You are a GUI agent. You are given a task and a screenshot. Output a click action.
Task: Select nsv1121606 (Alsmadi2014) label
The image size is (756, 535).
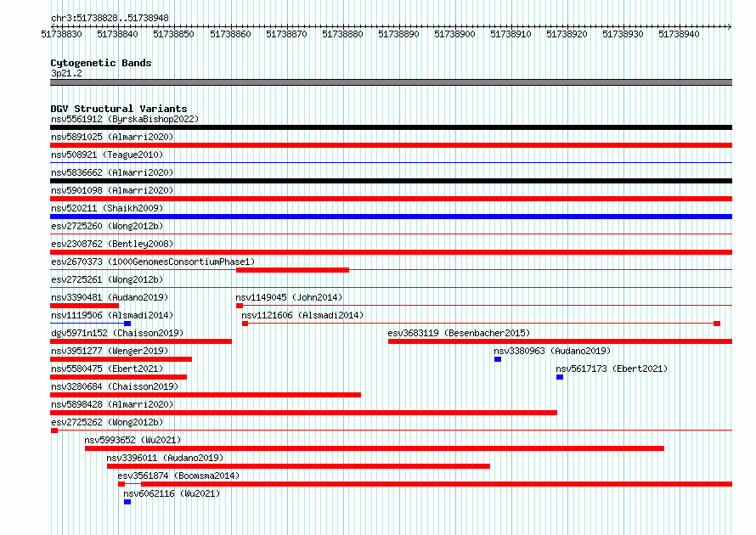point(302,315)
